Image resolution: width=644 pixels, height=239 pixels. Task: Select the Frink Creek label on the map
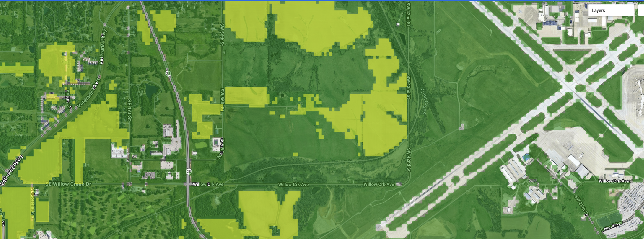423,101
